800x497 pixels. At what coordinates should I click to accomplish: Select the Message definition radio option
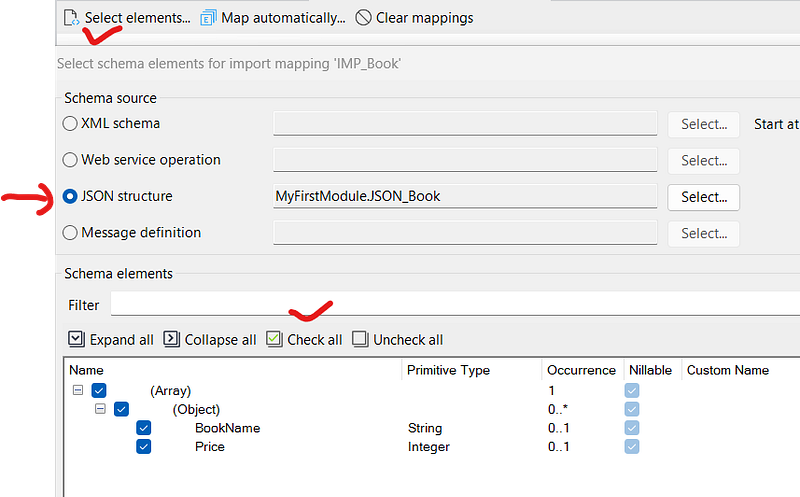tap(70, 233)
